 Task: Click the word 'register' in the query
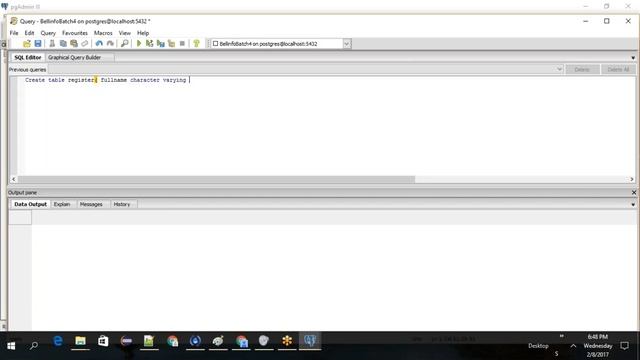[x=81, y=80]
